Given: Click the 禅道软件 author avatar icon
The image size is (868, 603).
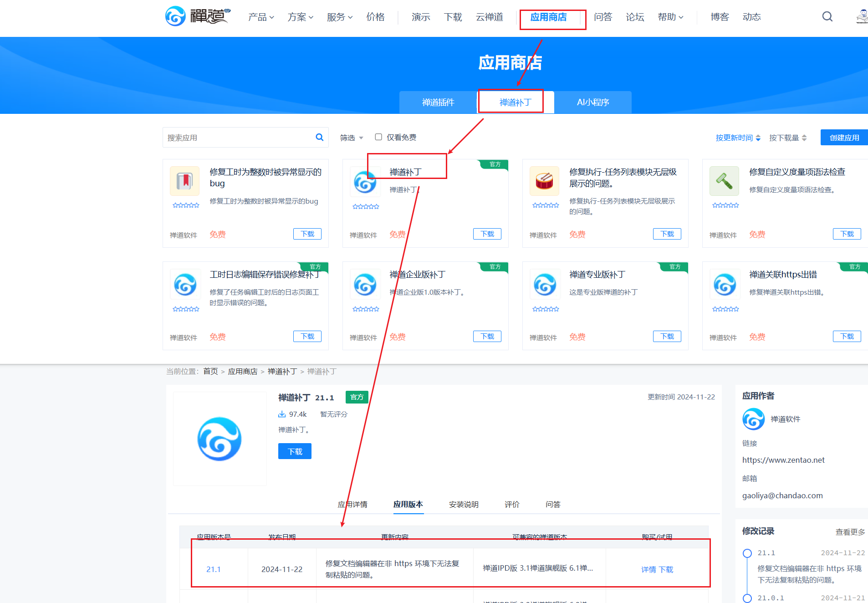Looking at the screenshot, I should 753,419.
